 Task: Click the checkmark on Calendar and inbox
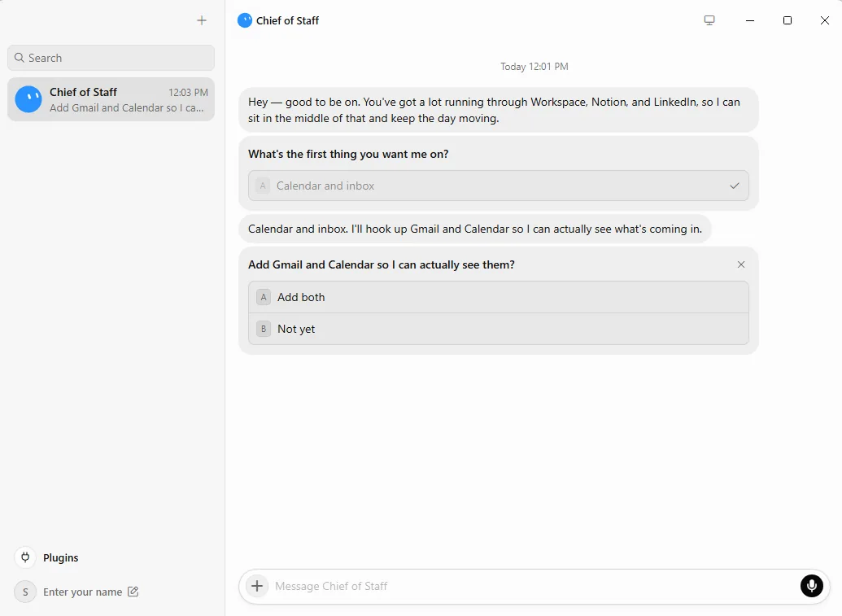(x=735, y=186)
